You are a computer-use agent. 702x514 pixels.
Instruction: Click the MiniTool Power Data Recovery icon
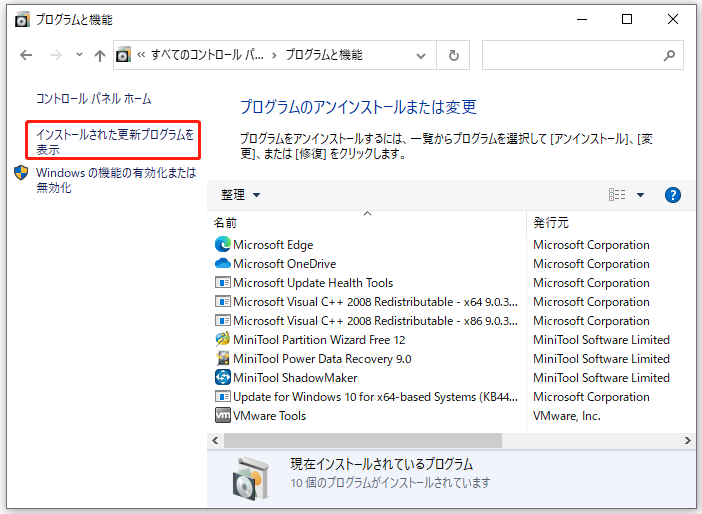pyautogui.click(x=223, y=358)
